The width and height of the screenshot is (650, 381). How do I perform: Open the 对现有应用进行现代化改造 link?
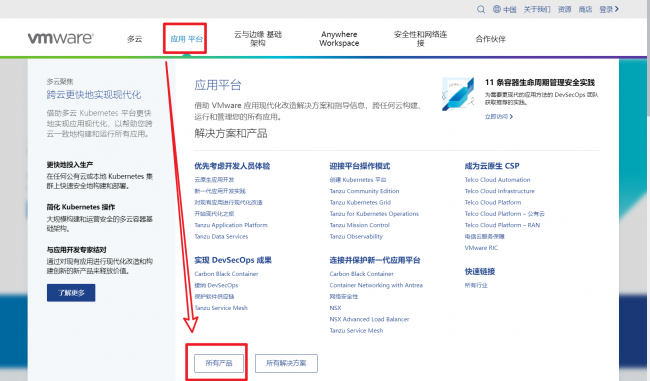[228, 202]
